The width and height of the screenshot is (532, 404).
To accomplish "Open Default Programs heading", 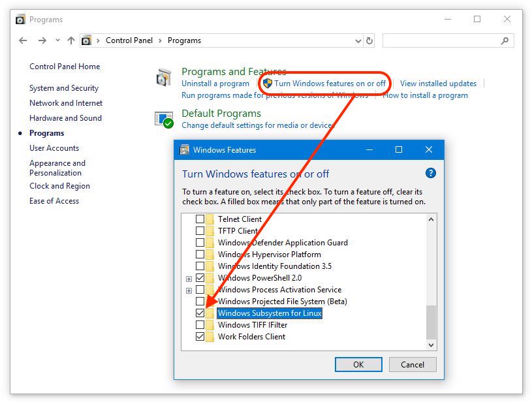I will (221, 114).
